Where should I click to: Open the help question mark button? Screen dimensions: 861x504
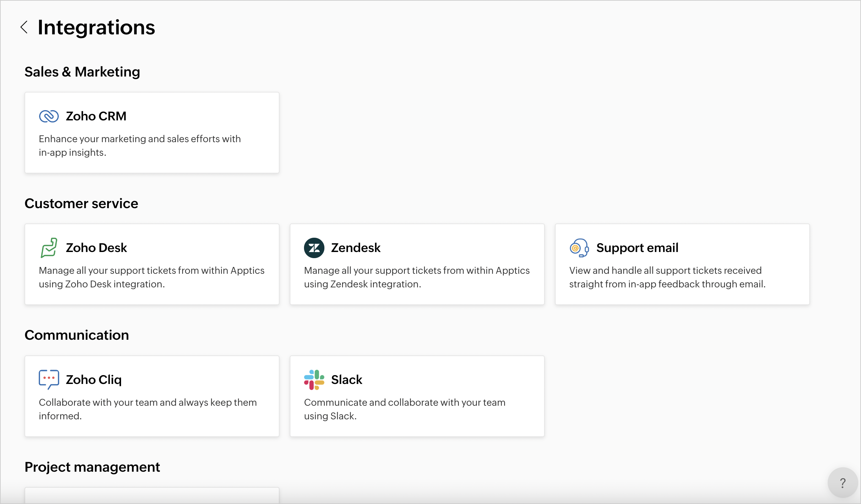[843, 483]
